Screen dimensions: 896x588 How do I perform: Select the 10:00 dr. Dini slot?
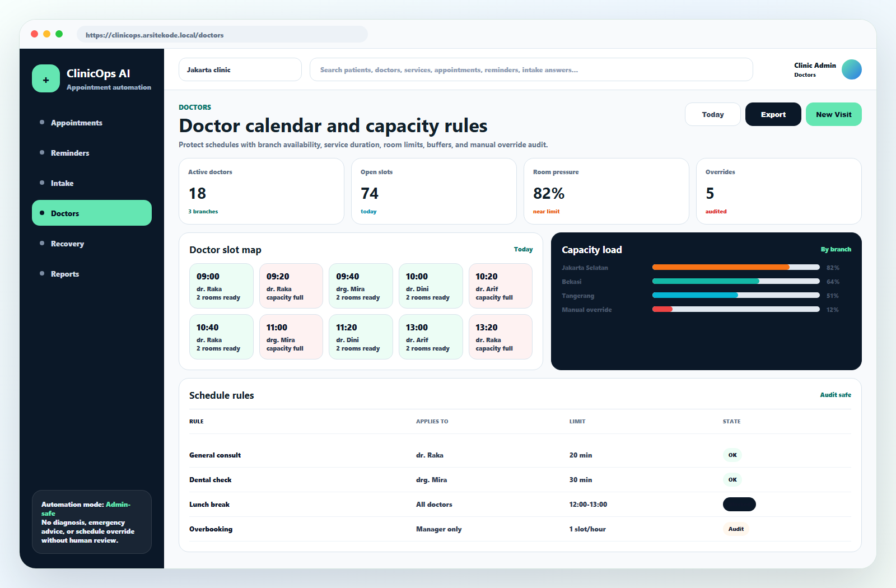pyautogui.click(x=431, y=286)
